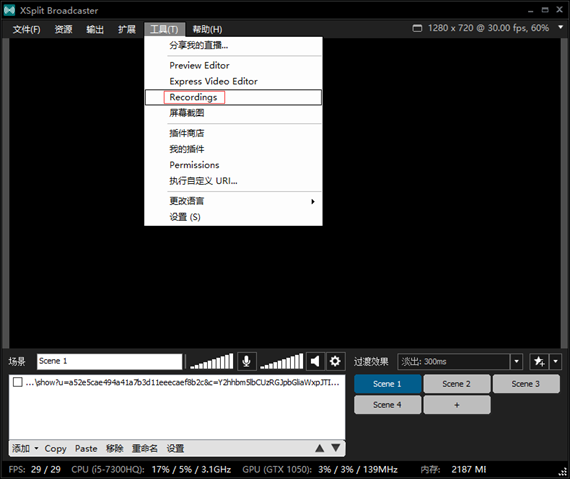Click the Scene 1 name input field

tap(109, 362)
